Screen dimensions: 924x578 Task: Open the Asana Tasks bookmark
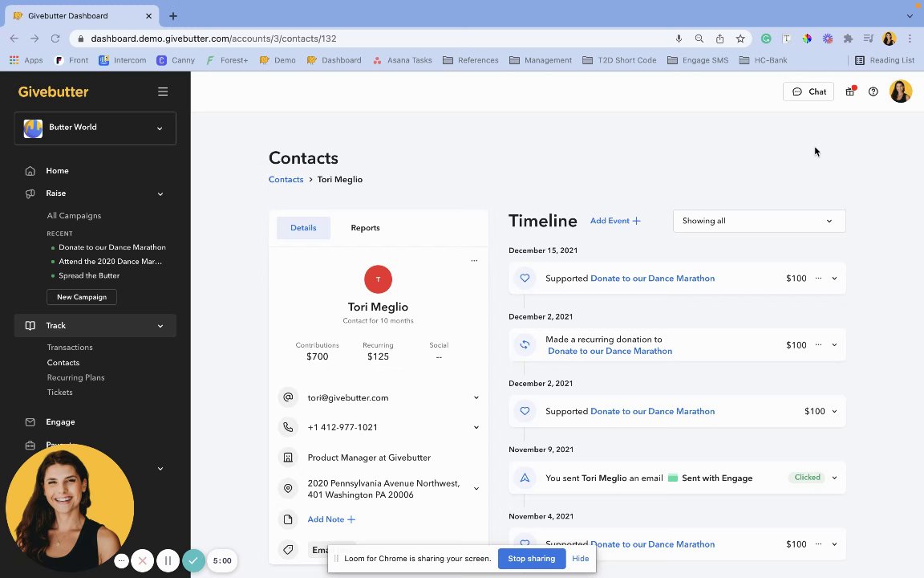(x=403, y=60)
